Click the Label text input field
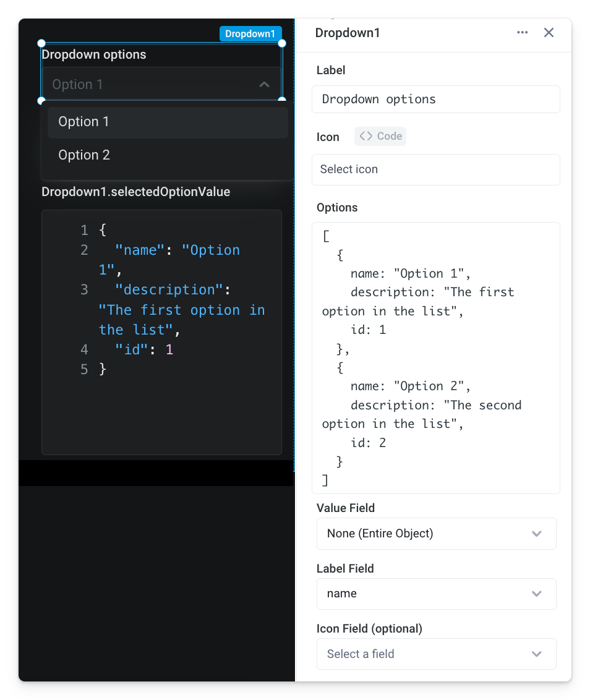 [435, 100]
